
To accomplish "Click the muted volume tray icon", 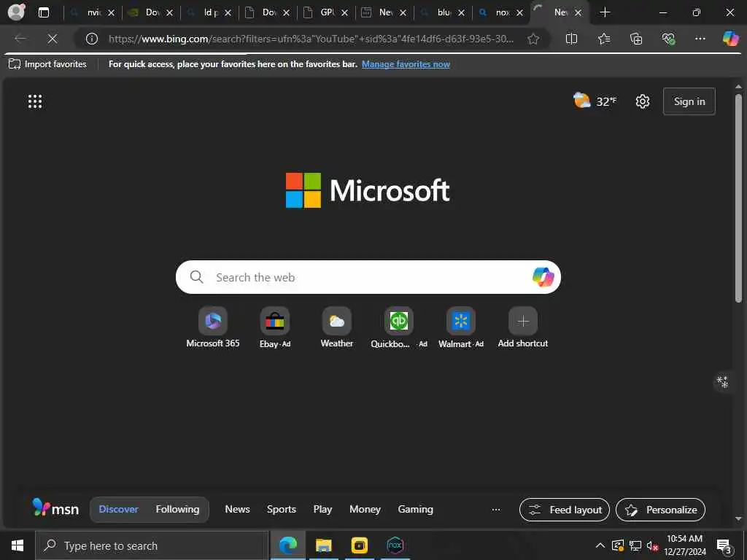I will [652, 546].
